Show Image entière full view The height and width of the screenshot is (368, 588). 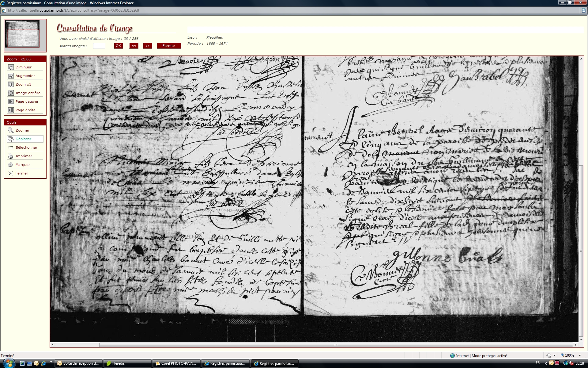tap(11, 93)
